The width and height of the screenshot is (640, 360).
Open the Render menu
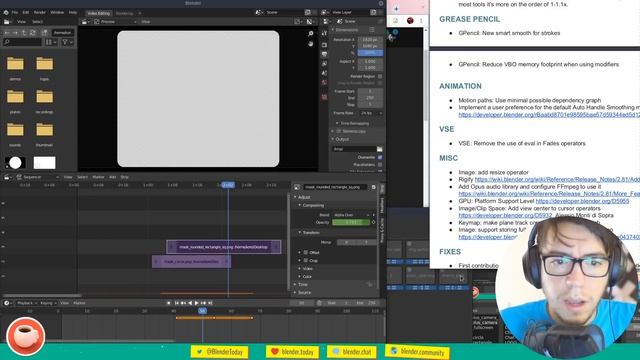(x=40, y=13)
